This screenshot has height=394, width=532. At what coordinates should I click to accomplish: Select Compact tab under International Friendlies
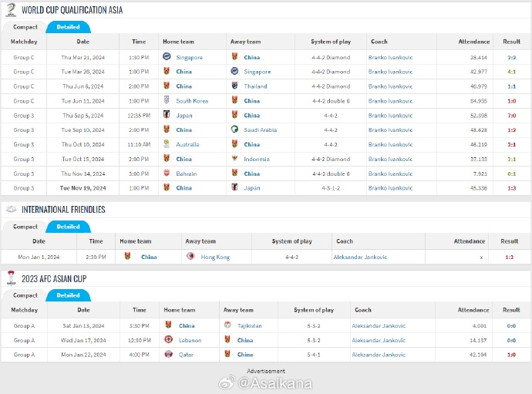point(25,227)
